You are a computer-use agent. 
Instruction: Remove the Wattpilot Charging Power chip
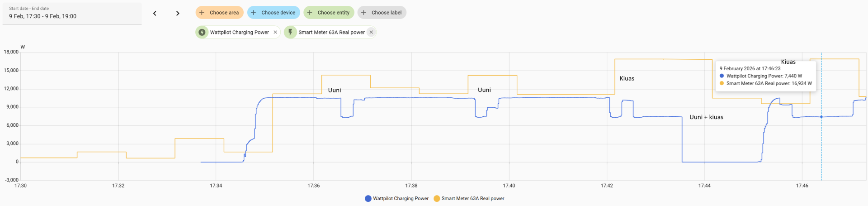(275, 32)
